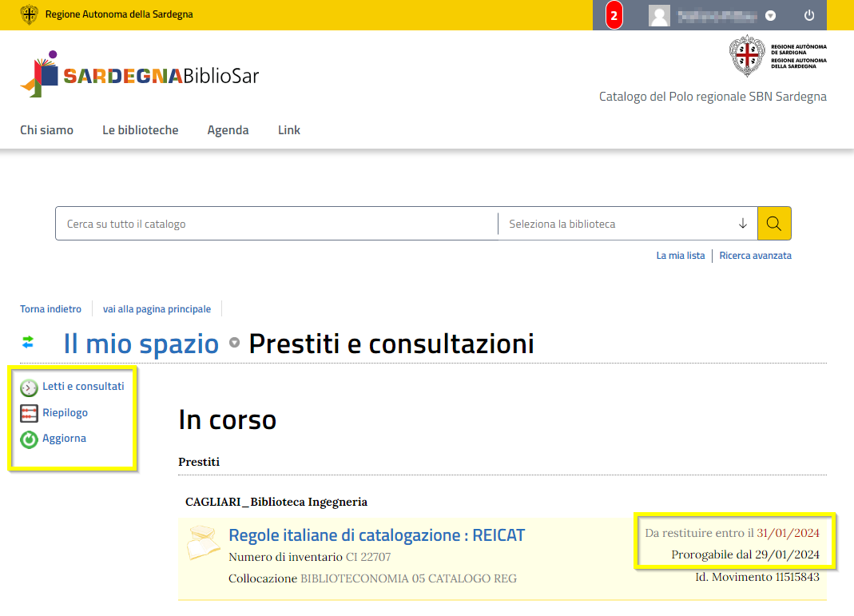The width and height of the screenshot is (854, 616).
Task: Expand the user account dropdown arrow
Action: (x=770, y=15)
